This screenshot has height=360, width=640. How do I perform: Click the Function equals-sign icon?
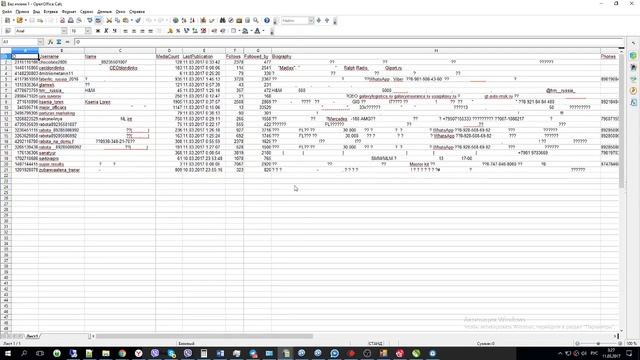pyautogui.click(x=67, y=42)
